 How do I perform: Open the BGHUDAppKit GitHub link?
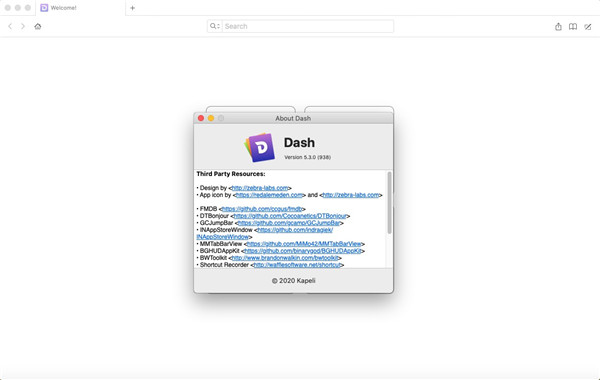tap(303, 251)
